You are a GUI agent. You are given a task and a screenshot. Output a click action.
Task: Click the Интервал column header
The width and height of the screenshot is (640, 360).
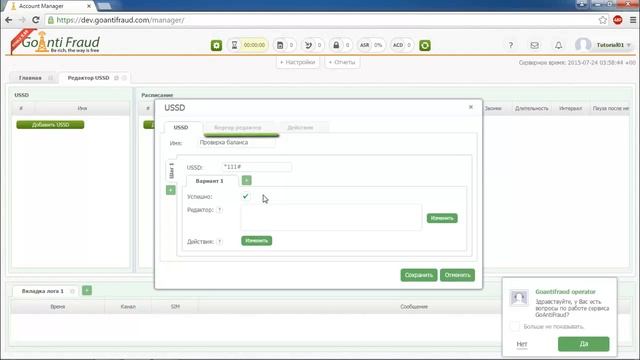pyautogui.click(x=571, y=109)
